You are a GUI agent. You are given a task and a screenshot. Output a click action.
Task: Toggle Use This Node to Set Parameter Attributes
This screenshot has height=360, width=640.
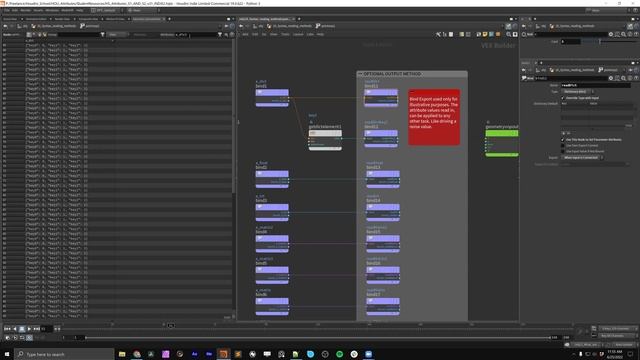tap(563, 140)
